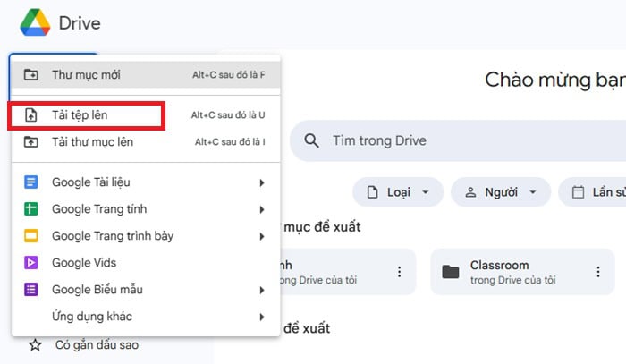Select Ứng dụng khác entry

tap(146, 316)
